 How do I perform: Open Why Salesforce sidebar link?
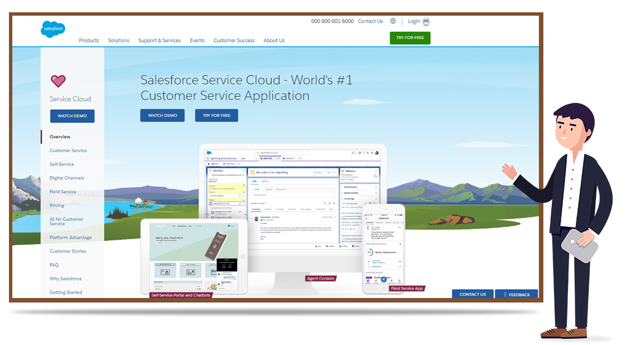click(x=66, y=278)
